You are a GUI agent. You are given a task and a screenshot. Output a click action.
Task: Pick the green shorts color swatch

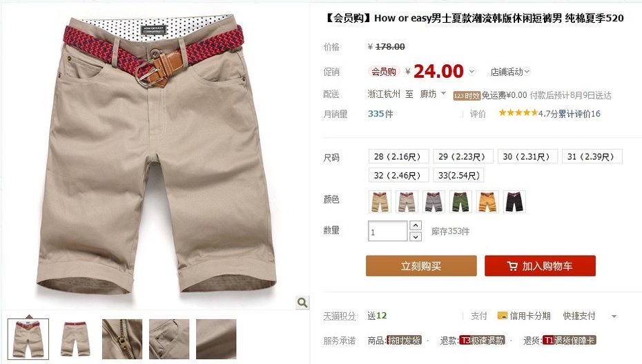pyautogui.click(x=460, y=201)
